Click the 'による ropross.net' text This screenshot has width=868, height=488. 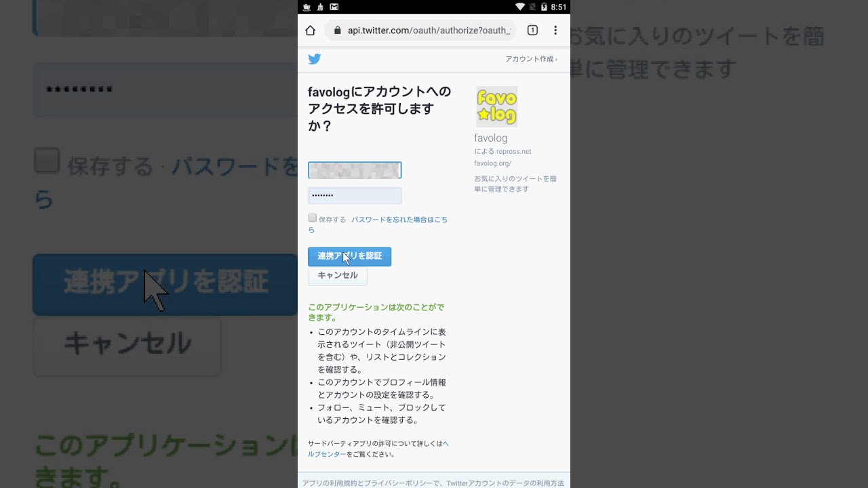pyautogui.click(x=502, y=151)
